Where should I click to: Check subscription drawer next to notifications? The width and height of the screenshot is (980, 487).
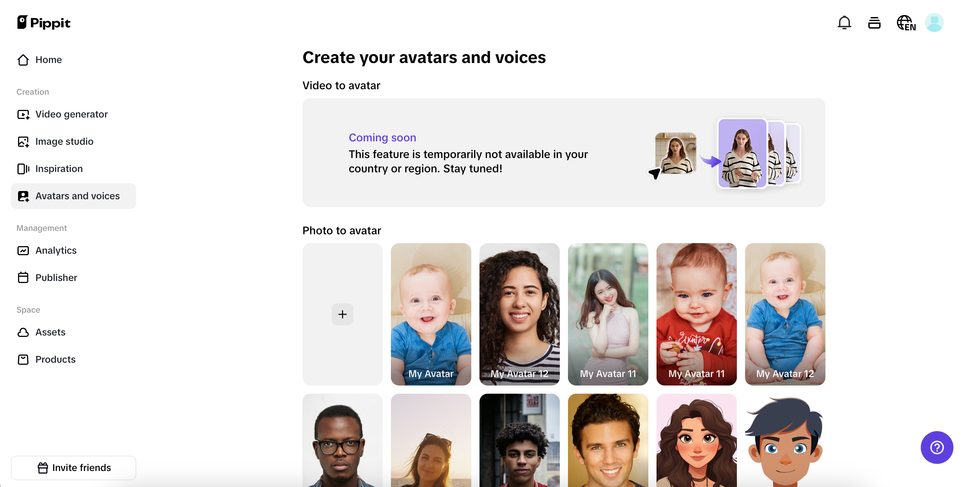874,22
